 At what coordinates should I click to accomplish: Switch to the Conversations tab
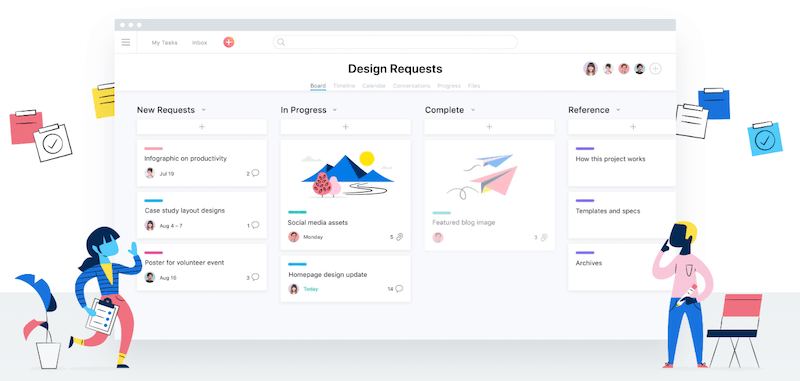(x=411, y=86)
